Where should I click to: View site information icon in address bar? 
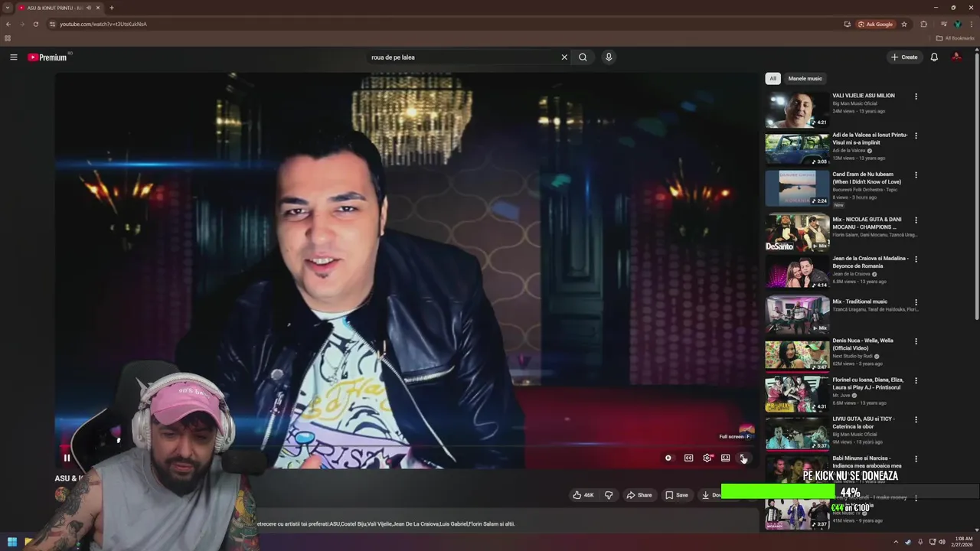[x=52, y=24]
